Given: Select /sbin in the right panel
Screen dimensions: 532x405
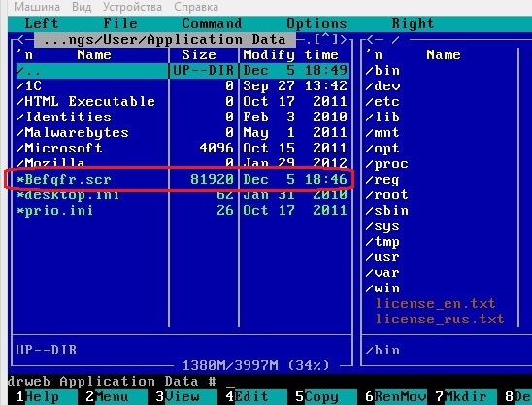Looking at the screenshot, I should click(386, 211).
